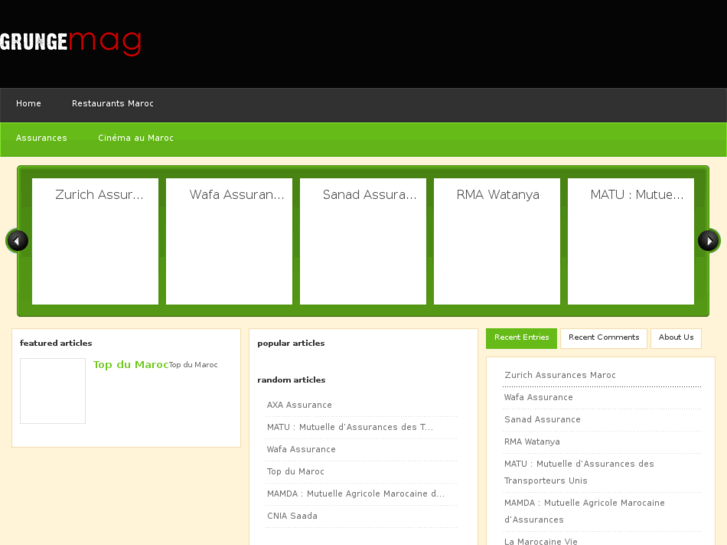The width and height of the screenshot is (727, 545).
Task: Select Assurances category in green bar
Action: pyautogui.click(x=41, y=138)
